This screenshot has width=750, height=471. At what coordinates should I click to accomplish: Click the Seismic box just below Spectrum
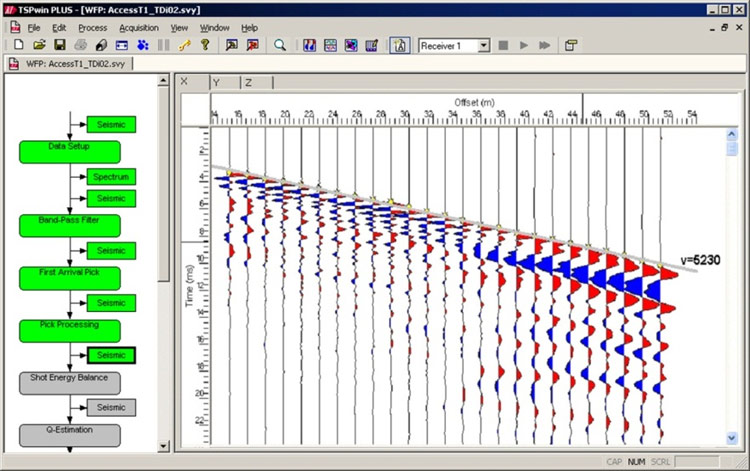[111, 198]
